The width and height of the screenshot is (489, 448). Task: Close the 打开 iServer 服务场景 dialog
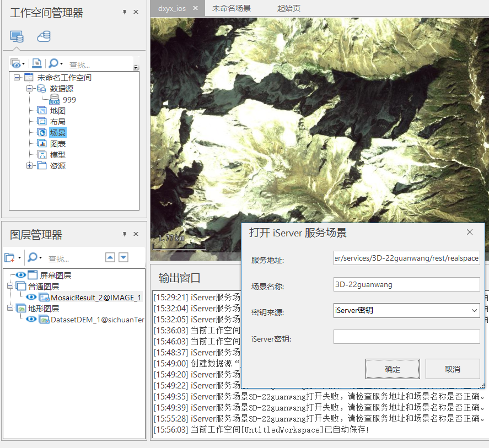(470, 232)
